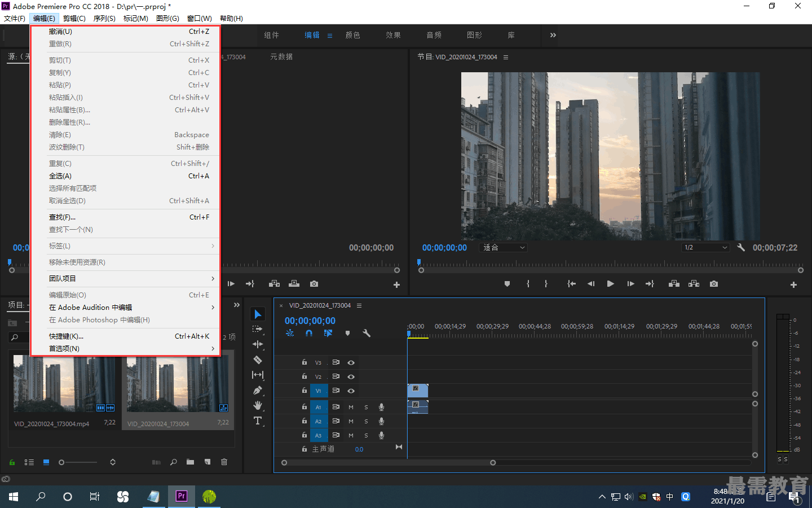Click Extract button in Program monitor
This screenshot has width=812, height=508.
(x=694, y=284)
